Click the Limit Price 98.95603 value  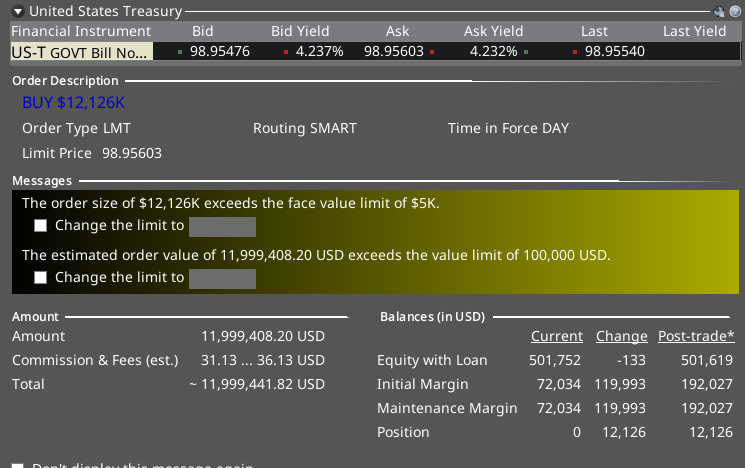coord(132,153)
